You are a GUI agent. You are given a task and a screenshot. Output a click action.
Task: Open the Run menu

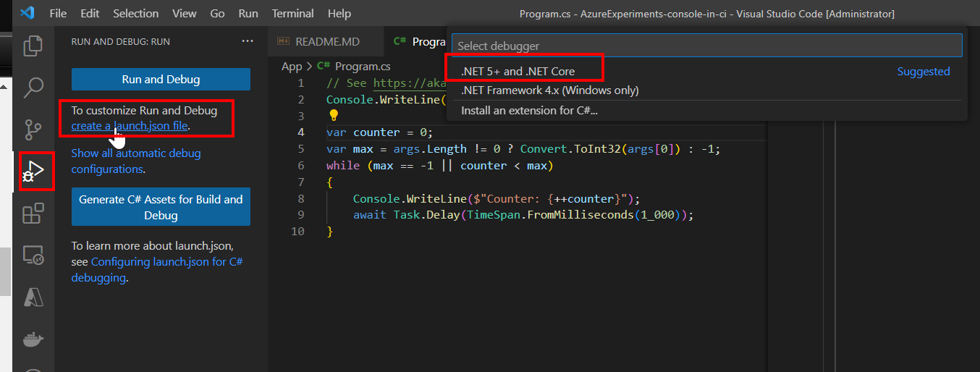coord(248,13)
